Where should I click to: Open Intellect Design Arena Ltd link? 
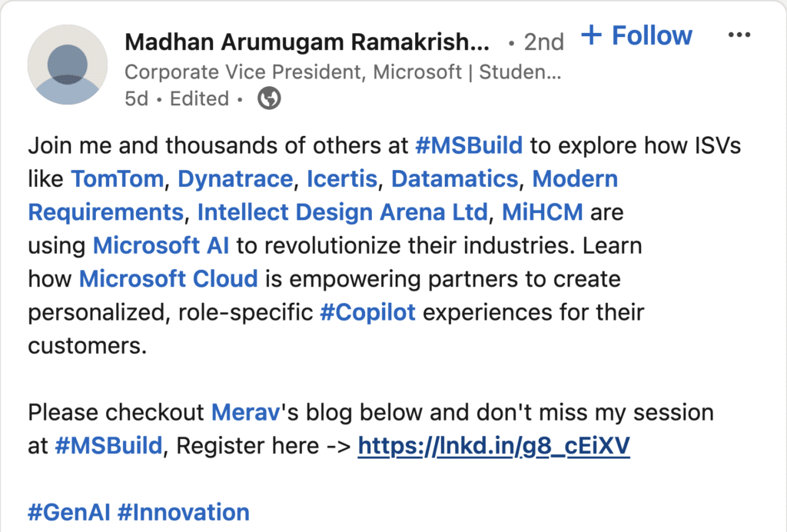(x=343, y=212)
